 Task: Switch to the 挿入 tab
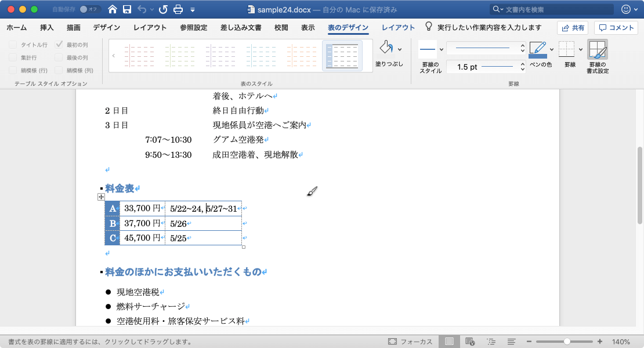coord(47,27)
